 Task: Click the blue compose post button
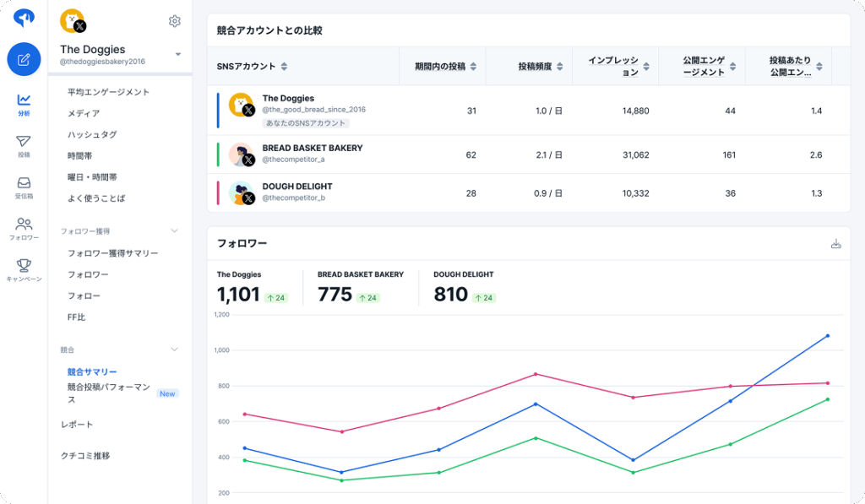point(24,59)
